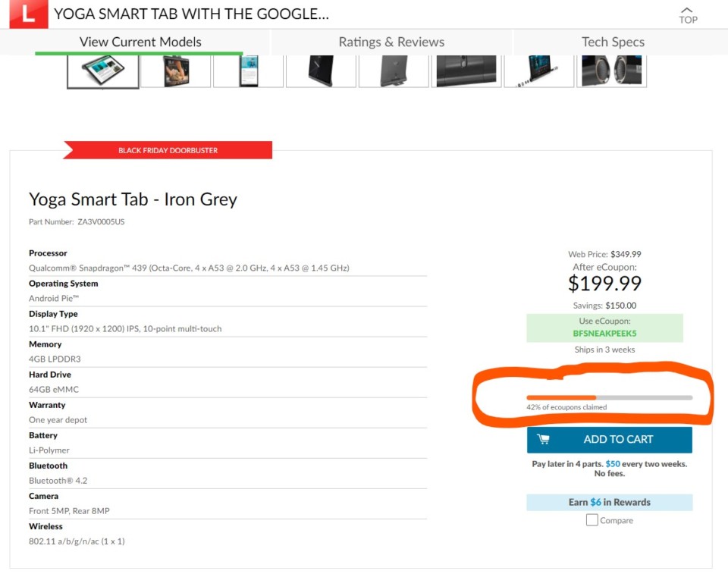The width and height of the screenshot is (728, 574).
Task: Click the 10.1" FHD display type value
Action: coord(125,329)
